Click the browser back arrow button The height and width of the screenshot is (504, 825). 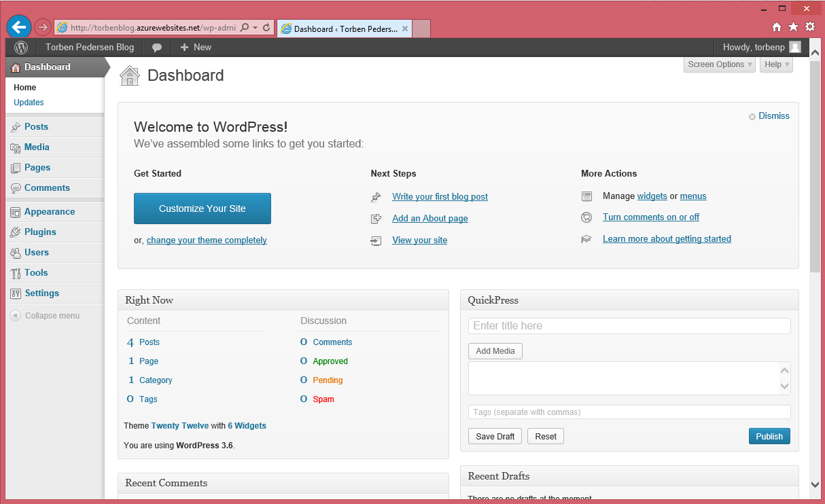(19, 27)
